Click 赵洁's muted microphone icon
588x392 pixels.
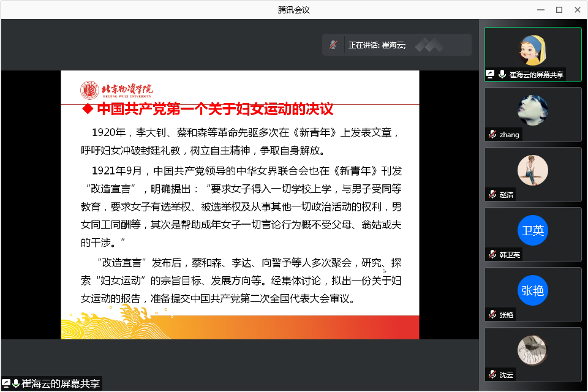coord(492,194)
